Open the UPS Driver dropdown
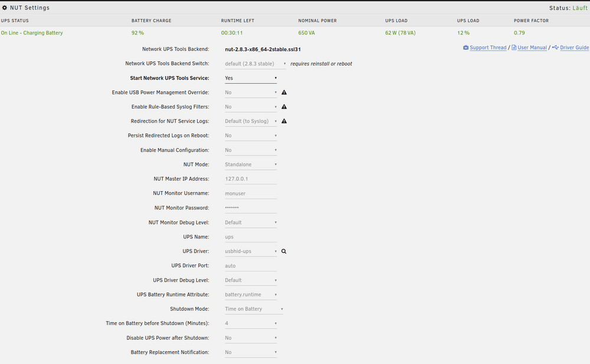Viewport: 590px width, 364px height. point(251,251)
